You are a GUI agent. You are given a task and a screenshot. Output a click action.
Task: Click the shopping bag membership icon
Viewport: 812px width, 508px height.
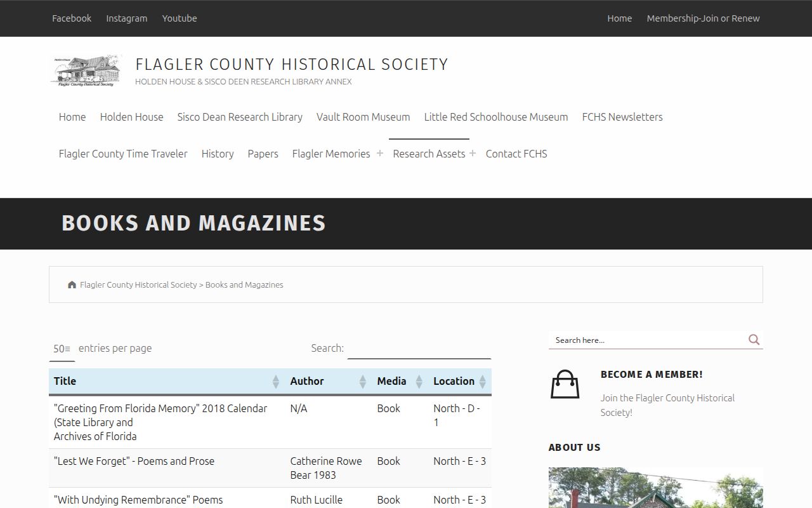tap(565, 384)
